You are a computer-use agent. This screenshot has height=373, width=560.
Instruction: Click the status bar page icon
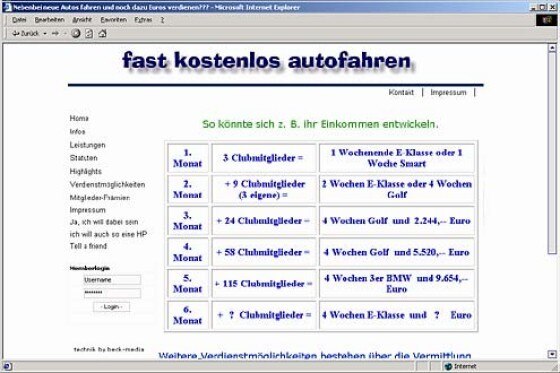pyautogui.click(x=7, y=366)
